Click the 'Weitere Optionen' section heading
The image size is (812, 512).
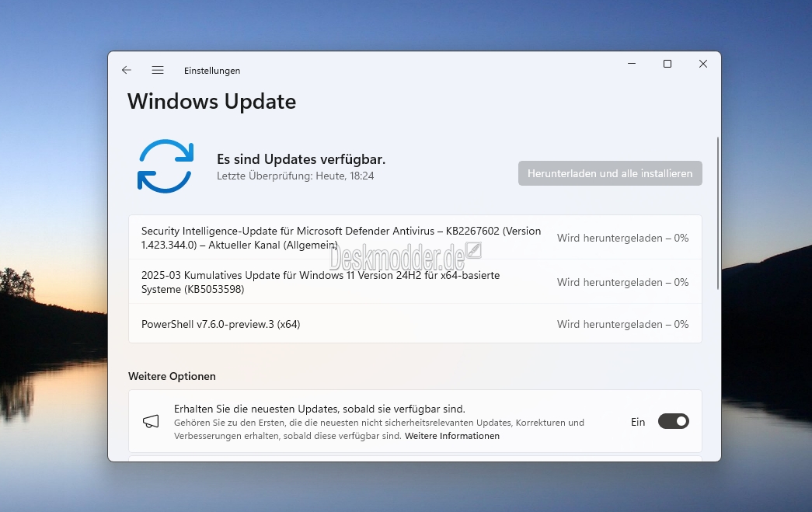[172, 376]
